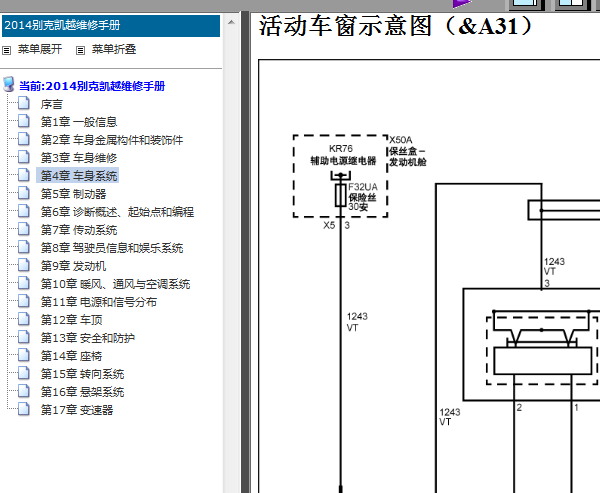Click the computer icon beside 当前:2014别克凯越维修手册
Screen dimensions: 600x493
click(x=9, y=84)
